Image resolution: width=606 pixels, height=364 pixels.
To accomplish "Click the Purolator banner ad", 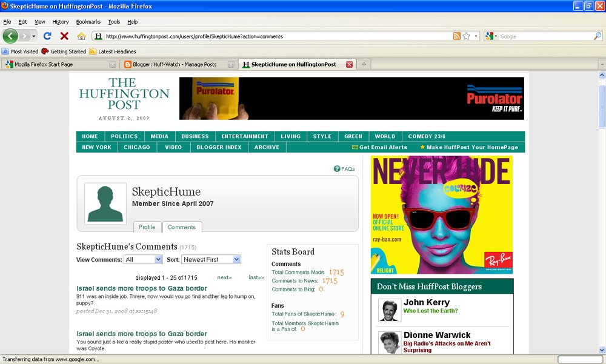I will tap(351, 98).
